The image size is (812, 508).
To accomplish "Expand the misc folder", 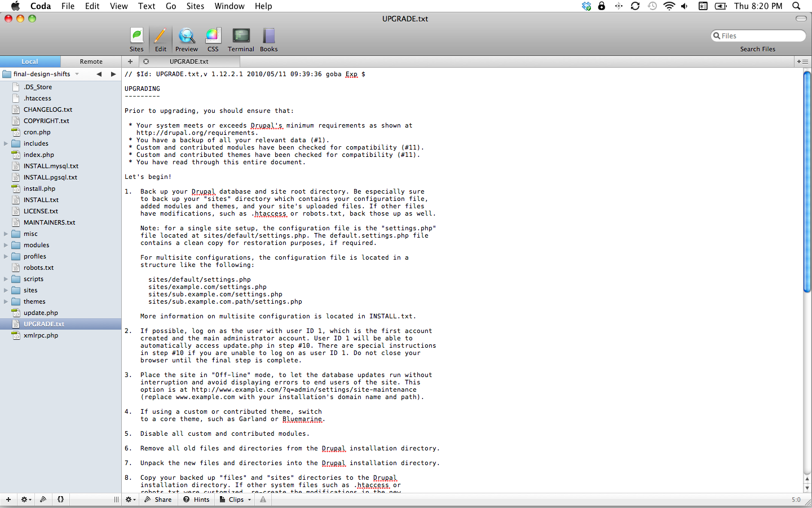I will (x=6, y=234).
